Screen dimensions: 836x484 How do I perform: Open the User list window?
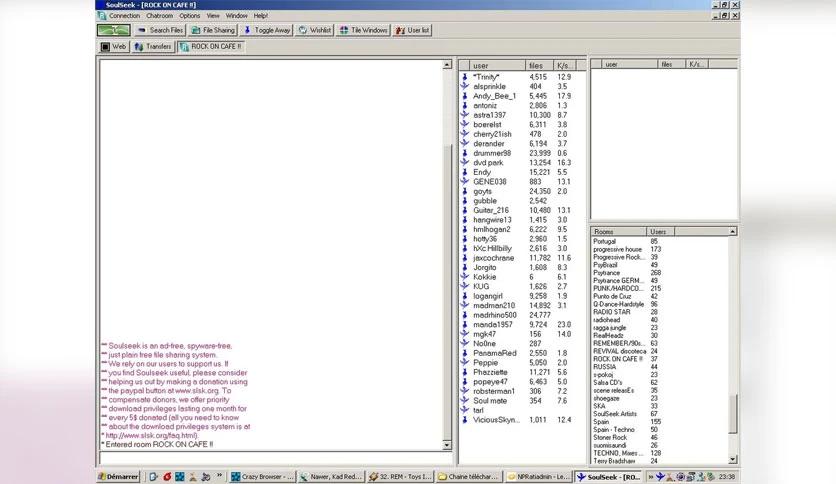coord(413,30)
